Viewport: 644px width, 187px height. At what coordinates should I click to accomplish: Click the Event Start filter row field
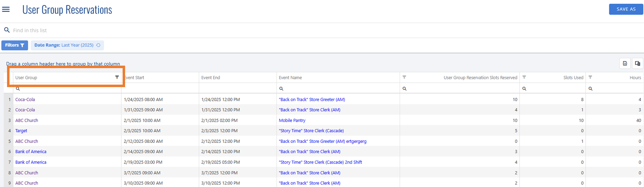(x=160, y=89)
